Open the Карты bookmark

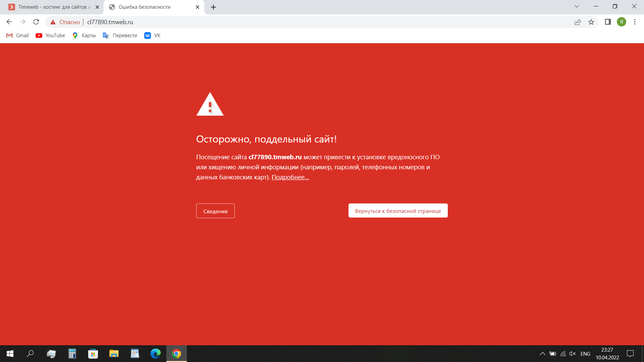click(x=84, y=36)
